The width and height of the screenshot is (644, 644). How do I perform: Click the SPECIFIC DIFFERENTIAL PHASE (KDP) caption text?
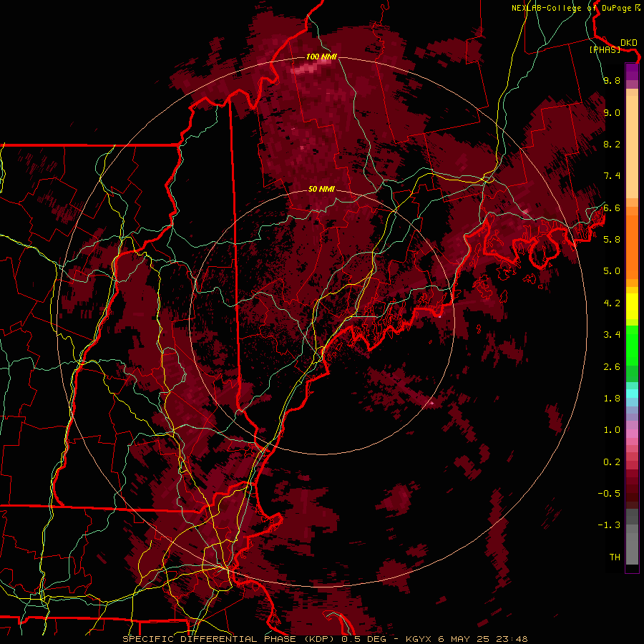coord(230,639)
